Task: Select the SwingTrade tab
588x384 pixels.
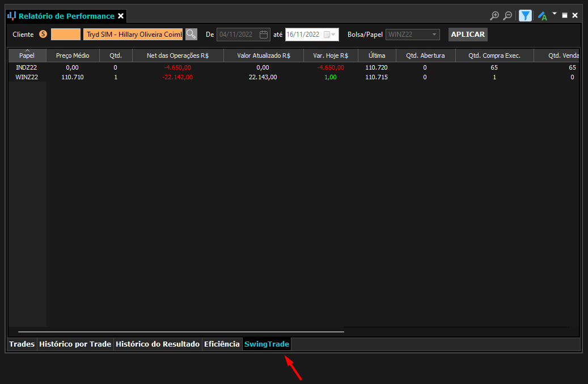Action: pyautogui.click(x=266, y=344)
